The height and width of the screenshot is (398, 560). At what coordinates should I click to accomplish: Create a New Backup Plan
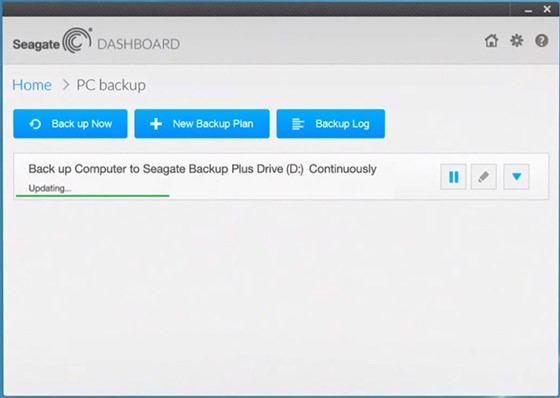tap(202, 124)
